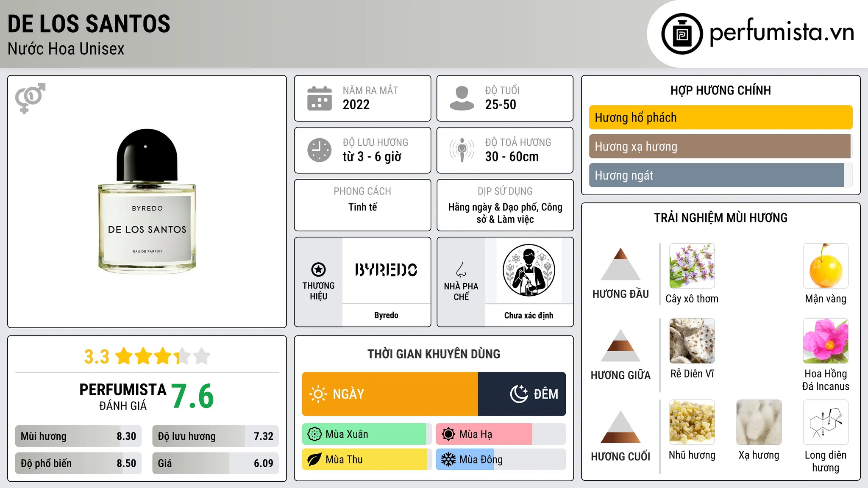Select the Hoa Hồng Đá Incanus image
Image resolution: width=868 pixels, height=488 pixels.
pyautogui.click(x=826, y=341)
